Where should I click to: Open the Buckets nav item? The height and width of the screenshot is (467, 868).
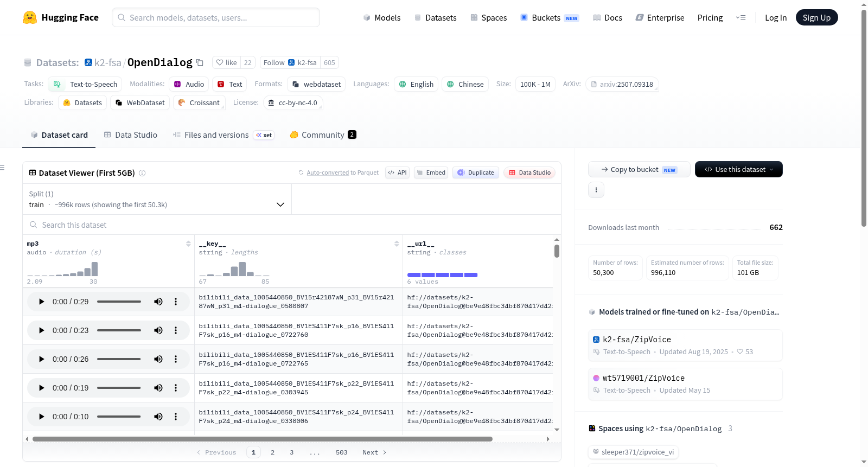550,17
